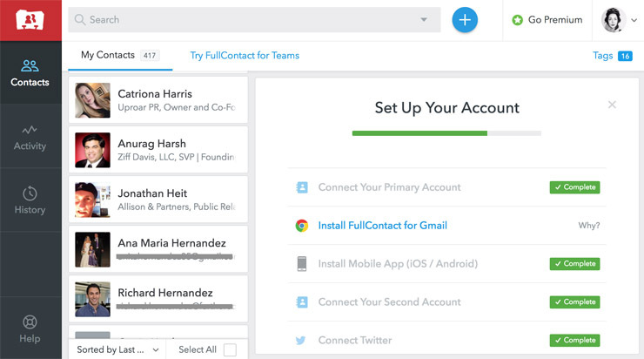Click Complete badge for Connect Twitter
This screenshot has height=359, width=644.
[x=574, y=340]
